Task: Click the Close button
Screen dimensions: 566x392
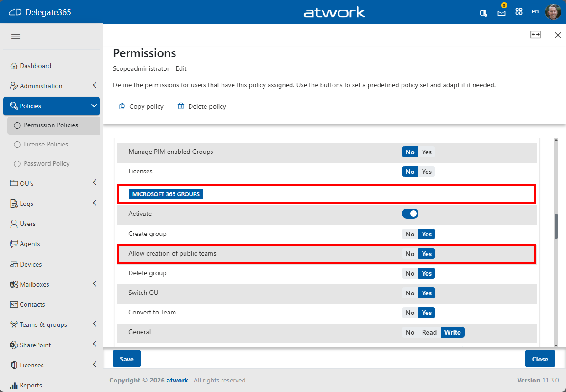Action: point(540,359)
